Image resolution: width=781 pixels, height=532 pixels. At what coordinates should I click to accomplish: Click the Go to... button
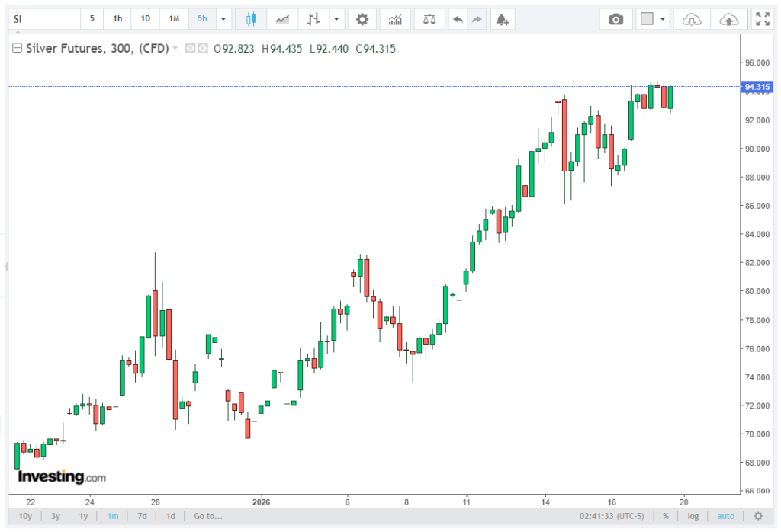(x=207, y=516)
